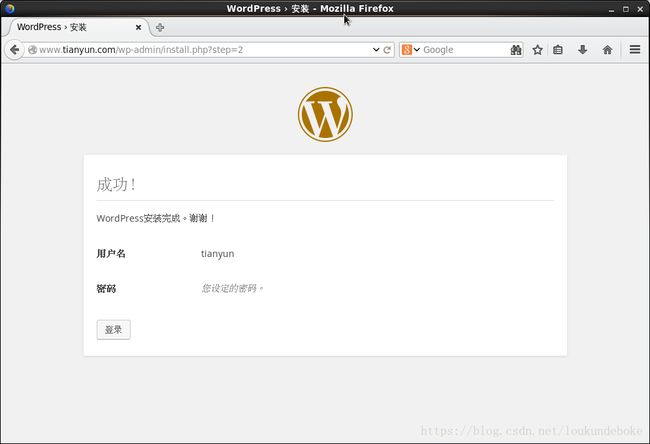
Task: Open the Firefox hamburger menu
Action: coord(635,50)
